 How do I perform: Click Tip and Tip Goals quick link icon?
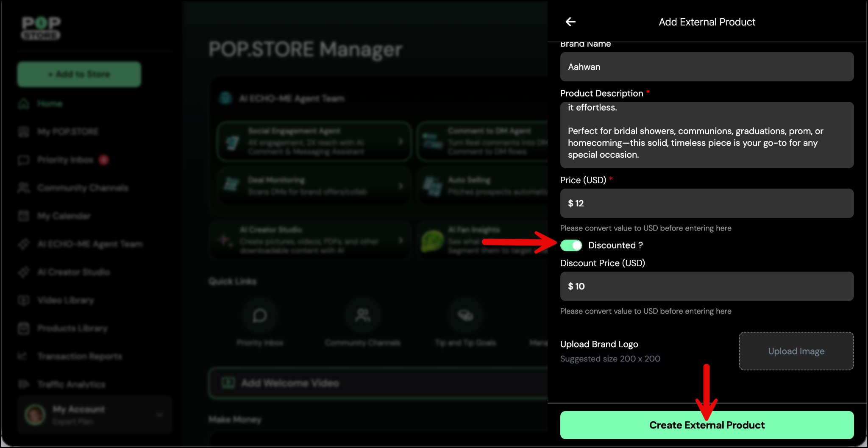(x=465, y=316)
